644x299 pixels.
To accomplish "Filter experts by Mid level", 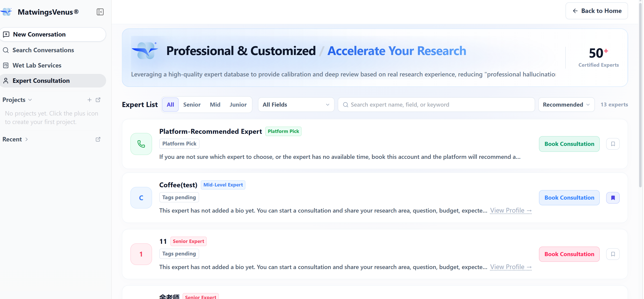I will pyautogui.click(x=215, y=104).
